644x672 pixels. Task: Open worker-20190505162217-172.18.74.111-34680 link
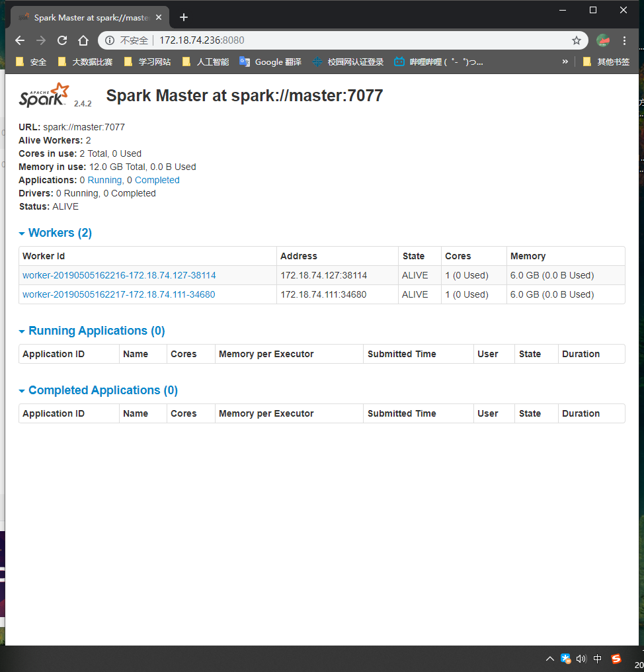point(119,294)
